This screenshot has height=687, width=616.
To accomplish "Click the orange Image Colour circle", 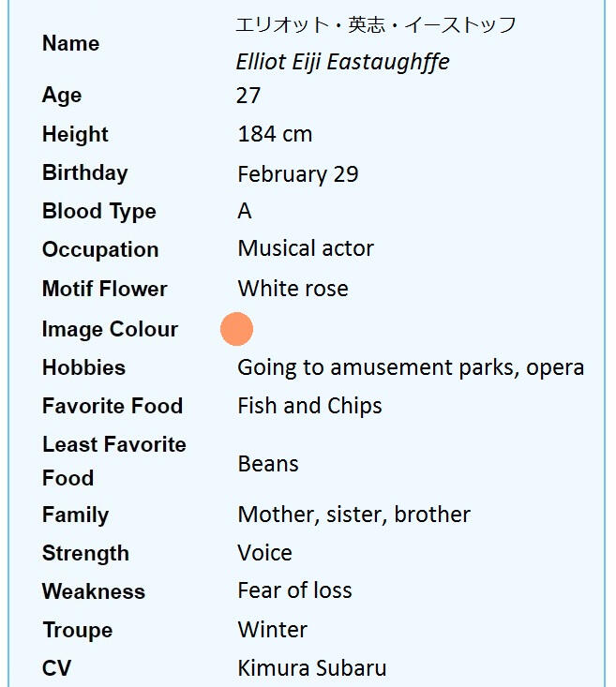I will [237, 329].
